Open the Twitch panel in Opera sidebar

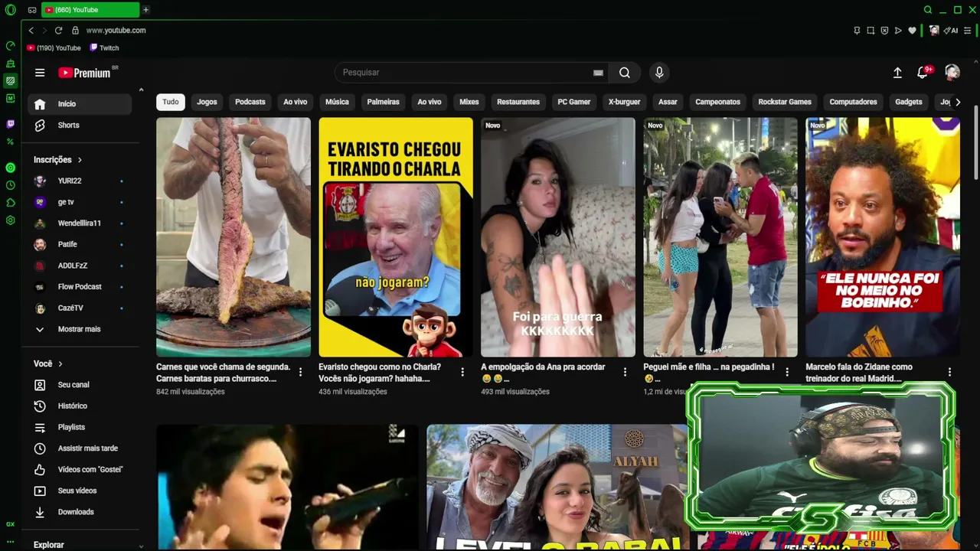click(11, 124)
